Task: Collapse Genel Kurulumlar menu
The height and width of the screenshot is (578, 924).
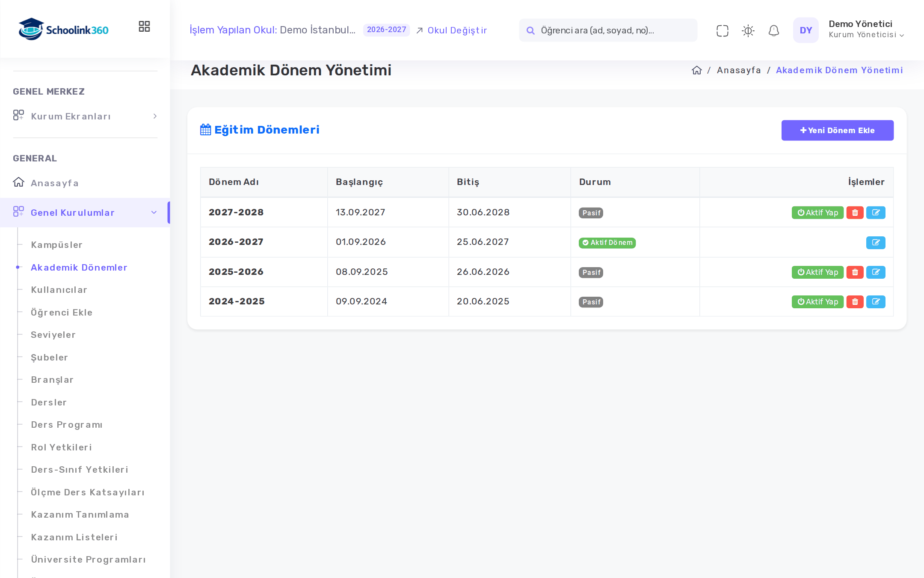Action: [85, 212]
